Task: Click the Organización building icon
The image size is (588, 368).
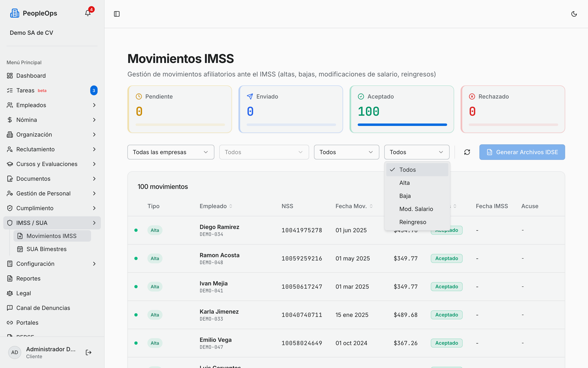Action: 10,135
